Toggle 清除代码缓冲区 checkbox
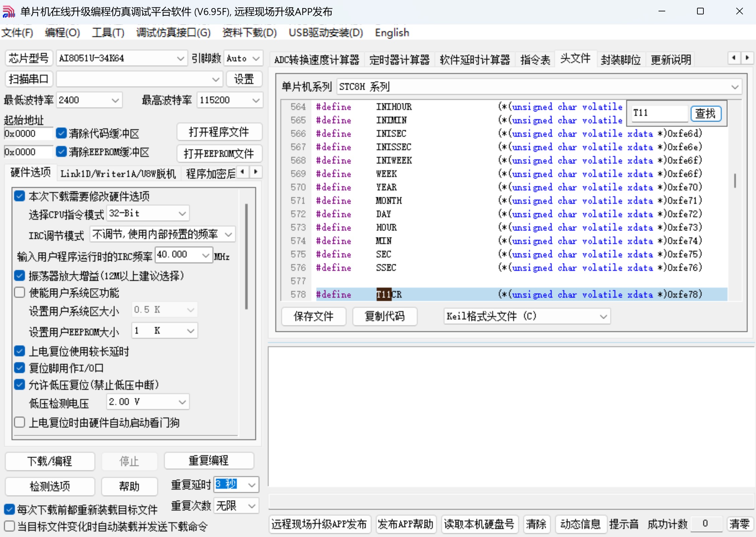This screenshot has width=756, height=537. (61, 133)
